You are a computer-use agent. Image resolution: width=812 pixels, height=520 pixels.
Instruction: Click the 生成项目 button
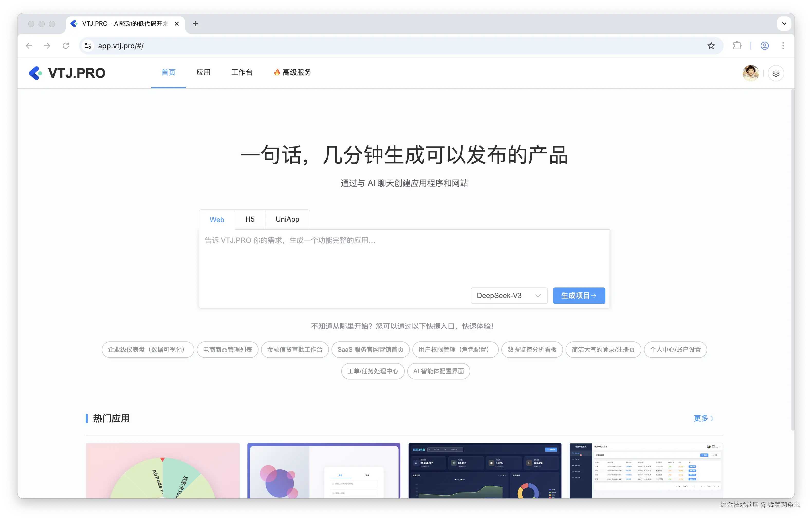click(579, 296)
